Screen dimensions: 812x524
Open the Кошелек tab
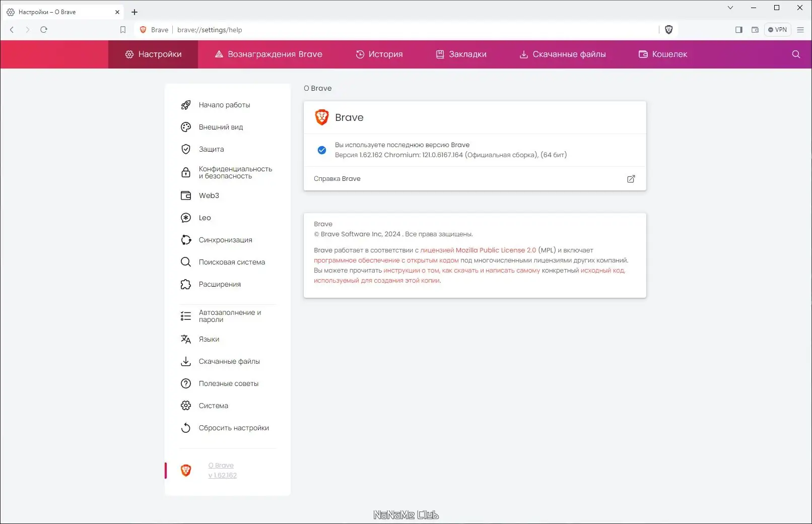point(663,54)
